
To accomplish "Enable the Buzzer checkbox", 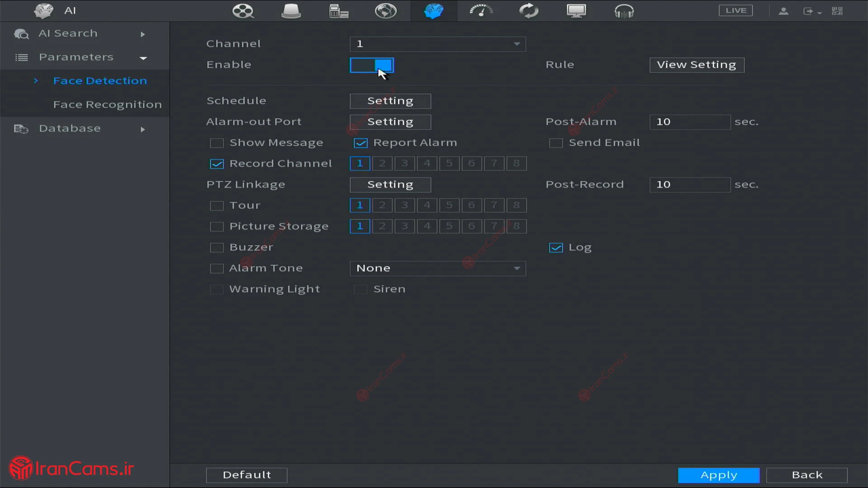I will click(x=217, y=248).
